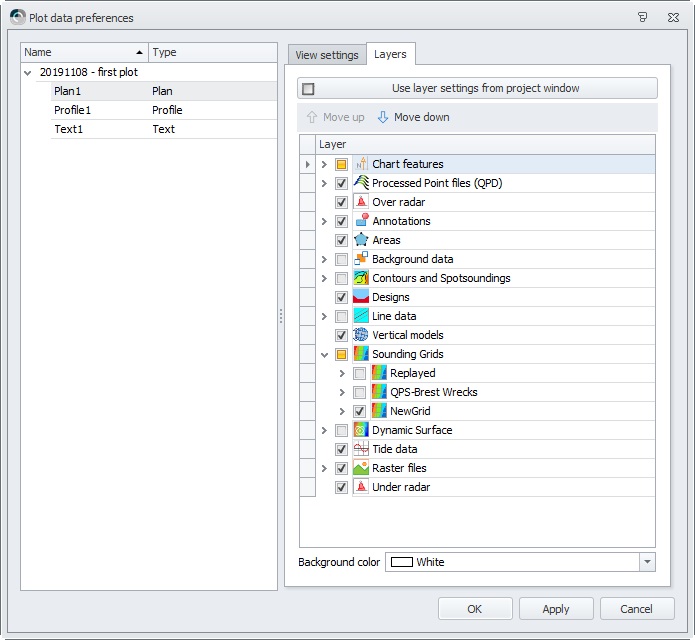The image size is (695, 640).
Task: Click the Over radar layer icon
Action: click(x=361, y=202)
